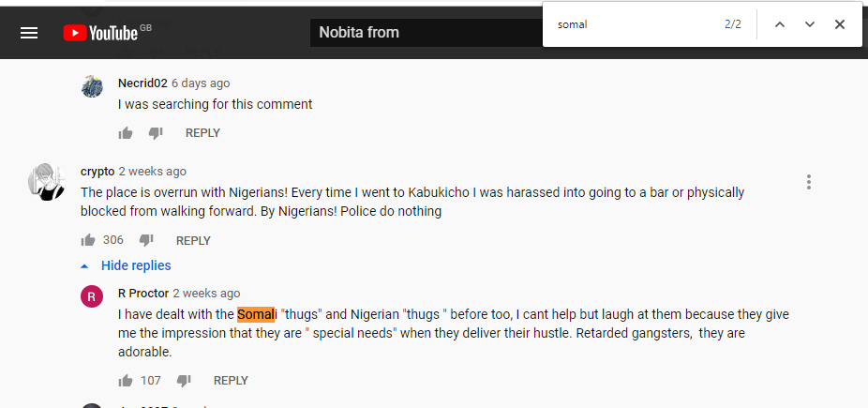Dislike Necrid02's comment with thumbs down
This screenshot has width=868, height=408.
pyautogui.click(x=156, y=133)
